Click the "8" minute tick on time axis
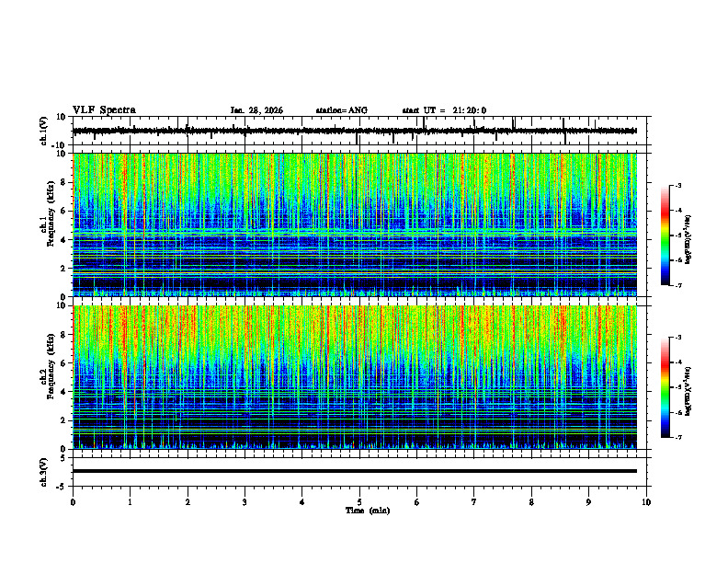 click(531, 502)
